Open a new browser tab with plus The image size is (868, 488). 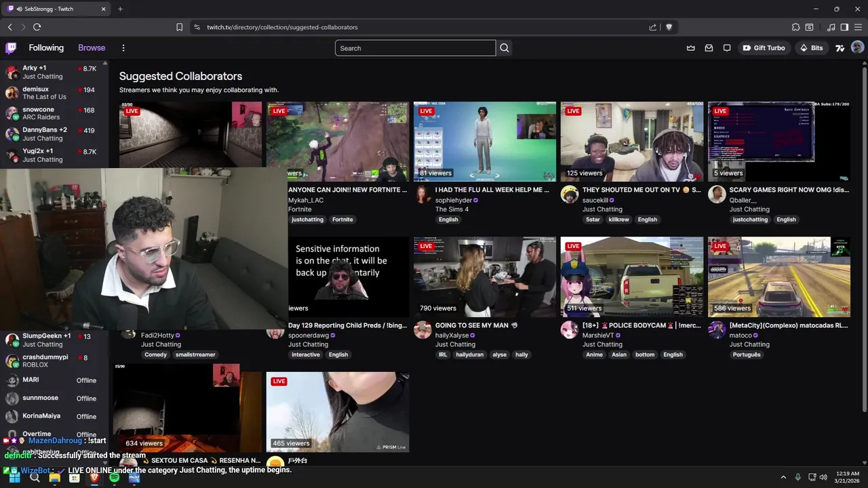click(120, 9)
